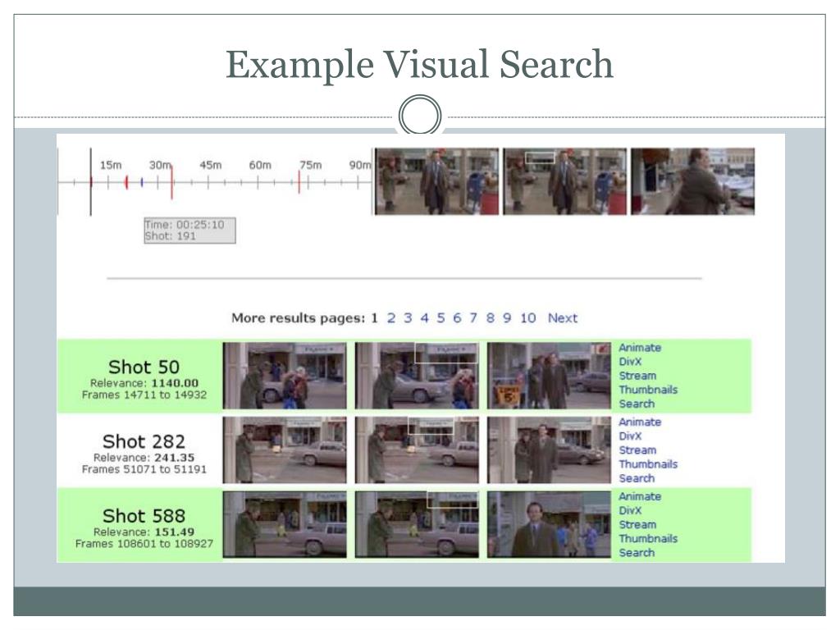Screen dimensions: 840x630
Task: Select query frame of man turning away
Action: (x=692, y=181)
